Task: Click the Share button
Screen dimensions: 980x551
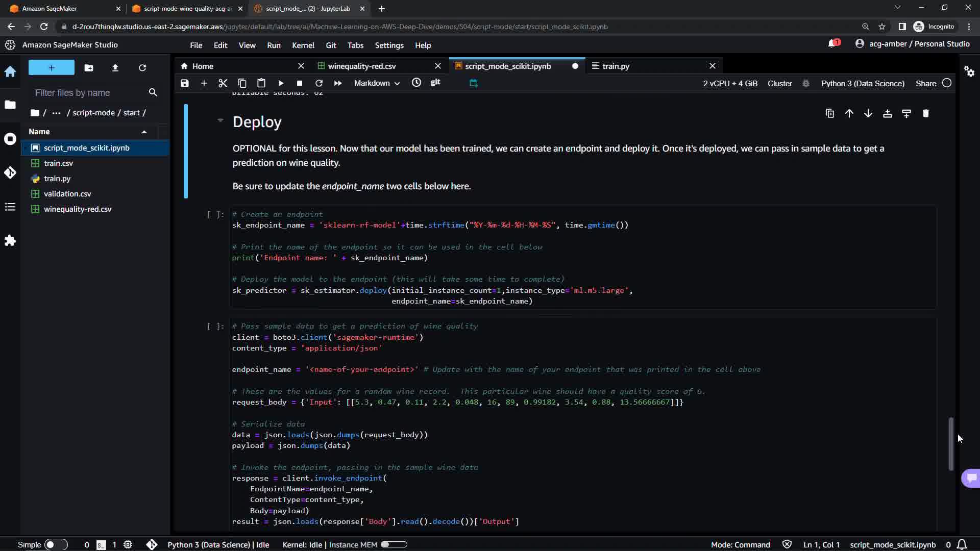Action: (x=925, y=83)
